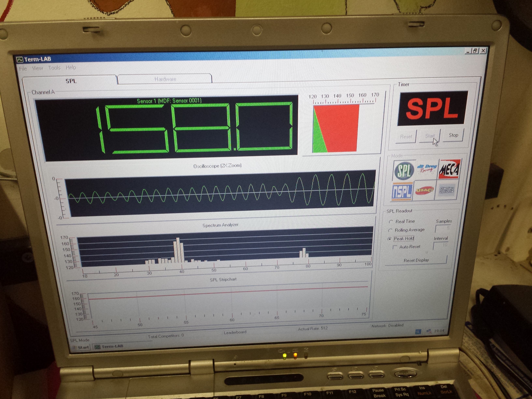Click SPL Mode status bar text
The width and height of the screenshot is (532, 399).
click(x=79, y=340)
